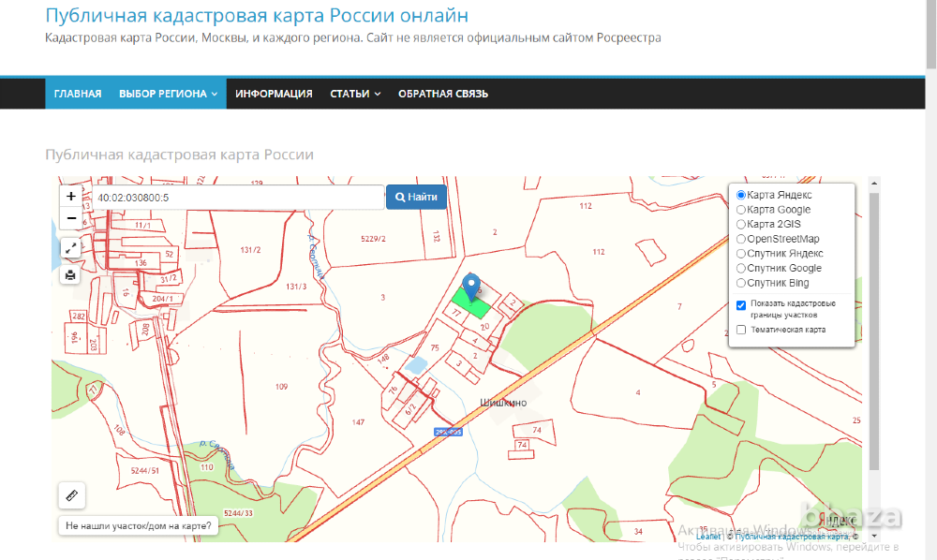The width and height of the screenshot is (937, 560).
Task: Activate the ruler measurement tool
Action: 71,495
